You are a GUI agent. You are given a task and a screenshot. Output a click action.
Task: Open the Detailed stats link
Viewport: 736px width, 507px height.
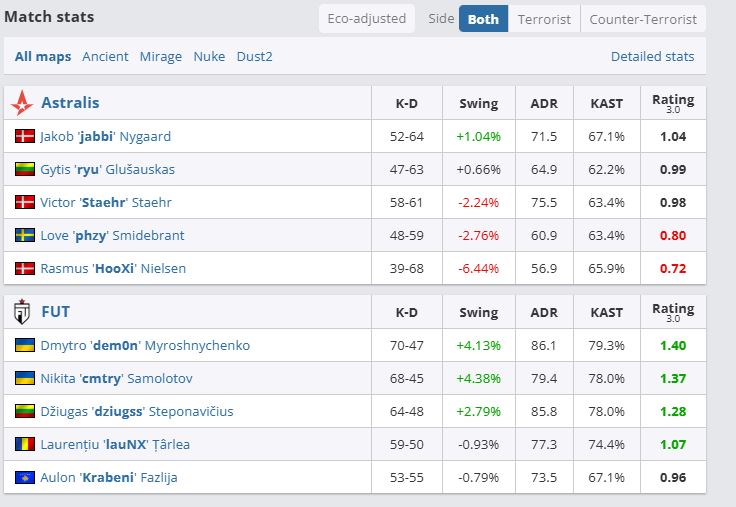pyautogui.click(x=652, y=56)
